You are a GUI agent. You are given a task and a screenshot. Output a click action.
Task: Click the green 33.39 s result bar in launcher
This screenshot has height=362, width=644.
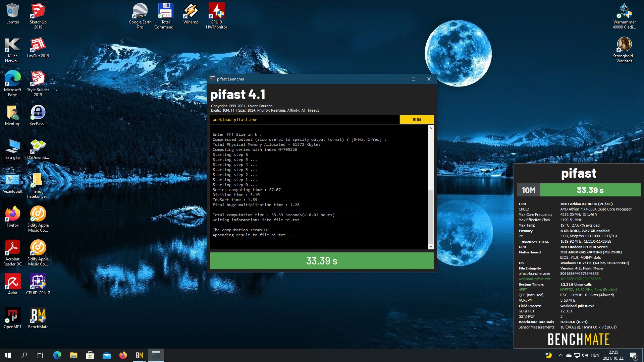tap(322, 261)
